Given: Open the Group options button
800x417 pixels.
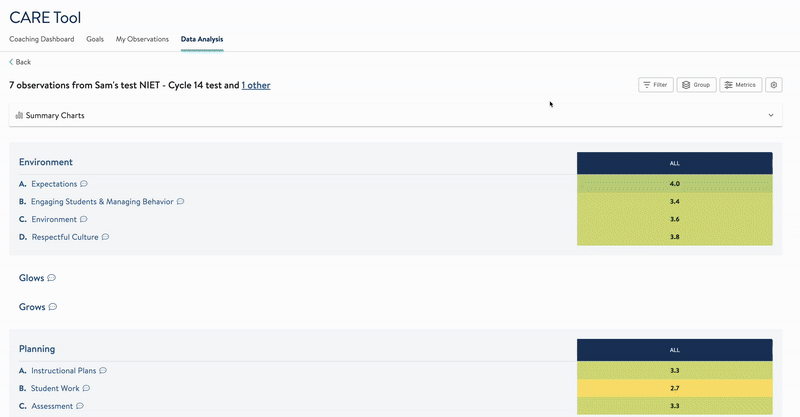Looking at the screenshot, I should pos(696,85).
